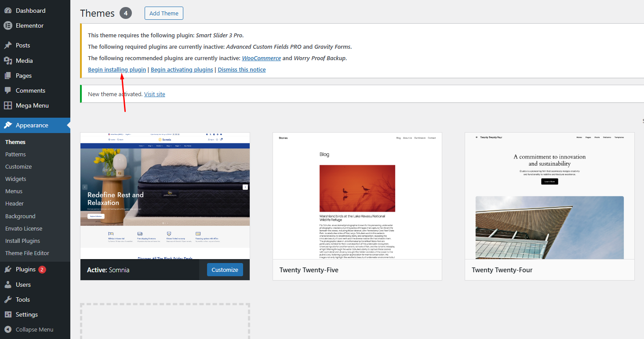Click Begin installing plugin link
The height and width of the screenshot is (339, 644).
pyautogui.click(x=117, y=69)
